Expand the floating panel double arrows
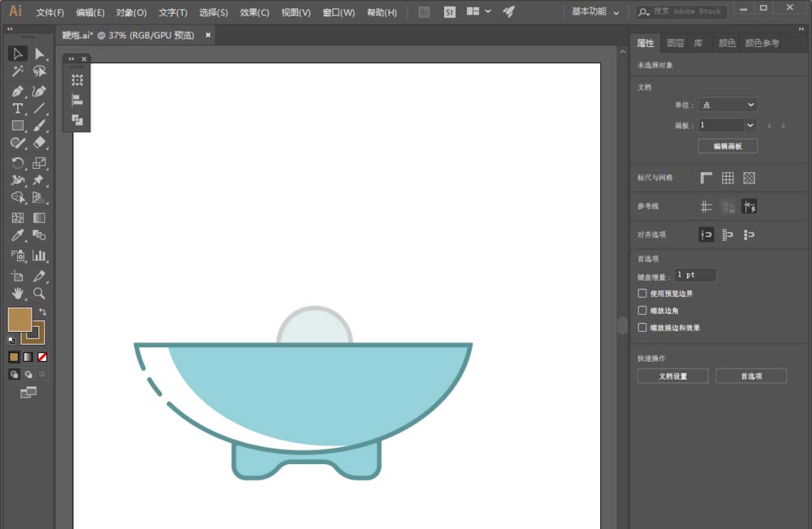The width and height of the screenshot is (812, 529). point(71,59)
